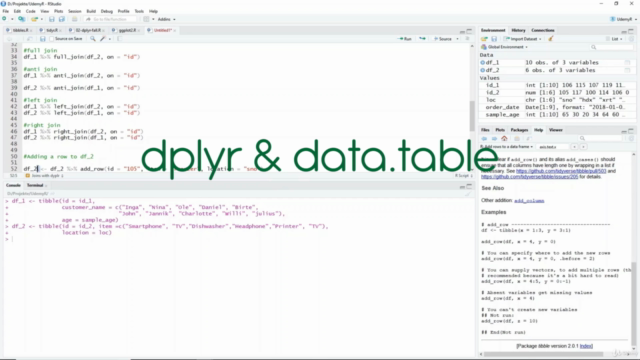Clear environment objects with broom icon

click(x=551, y=39)
